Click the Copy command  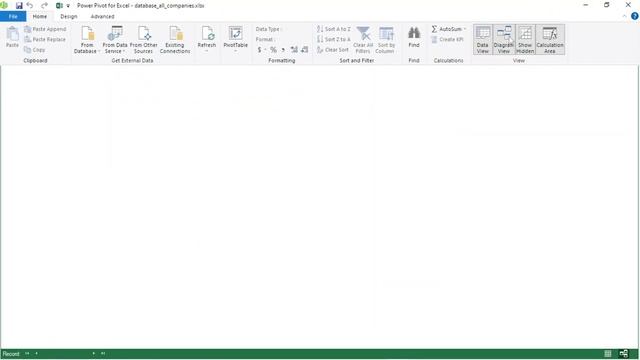[x=35, y=50]
